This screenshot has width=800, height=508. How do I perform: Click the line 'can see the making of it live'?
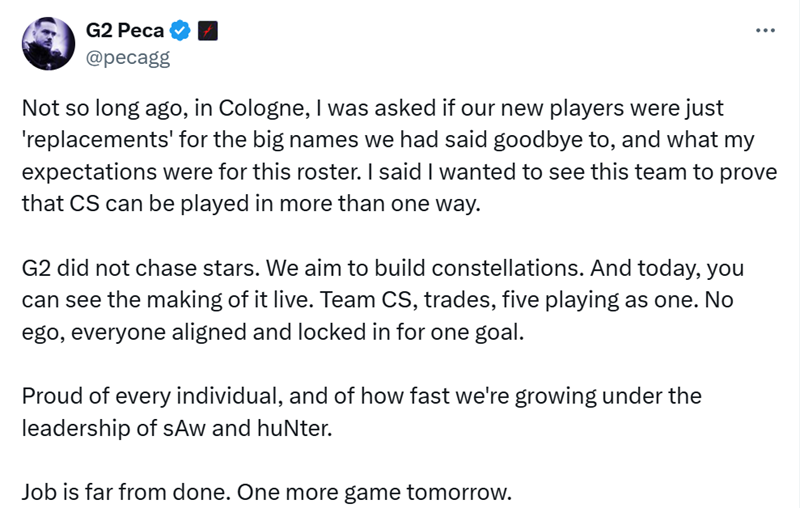coord(378,300)
